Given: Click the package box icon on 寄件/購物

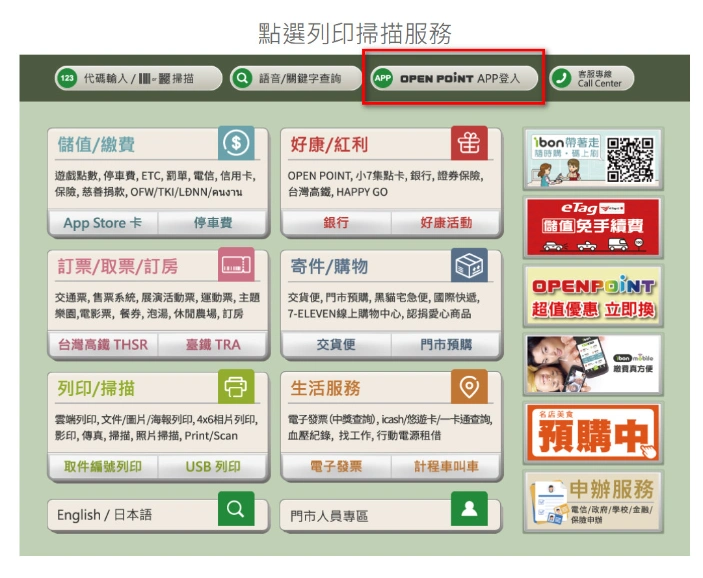Looking at the screenshot, I should pyautogui.click(x=469, y=265).
